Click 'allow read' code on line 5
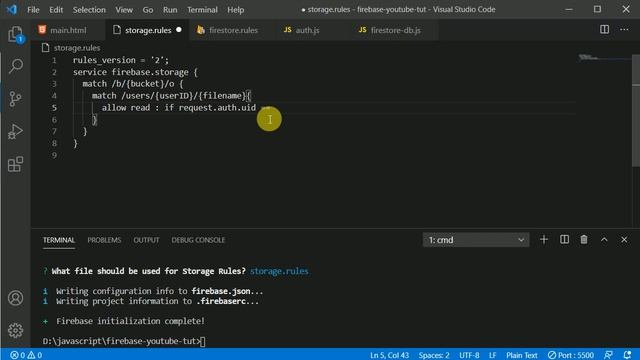The height and width of the screenshot is (360, 640). pos(126,107)
